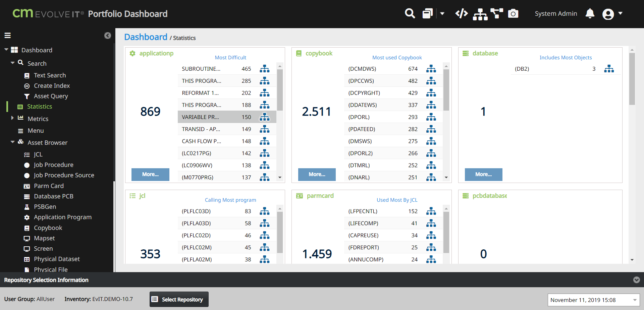Open Screen in sidebar
This screenshot has height=310, width=644.
(43, 249)
